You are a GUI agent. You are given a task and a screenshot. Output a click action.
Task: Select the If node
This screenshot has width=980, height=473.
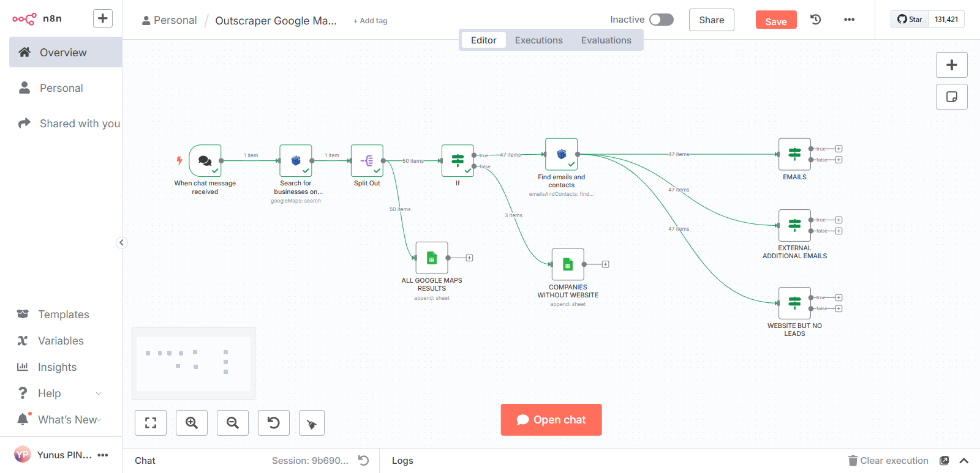458,161
